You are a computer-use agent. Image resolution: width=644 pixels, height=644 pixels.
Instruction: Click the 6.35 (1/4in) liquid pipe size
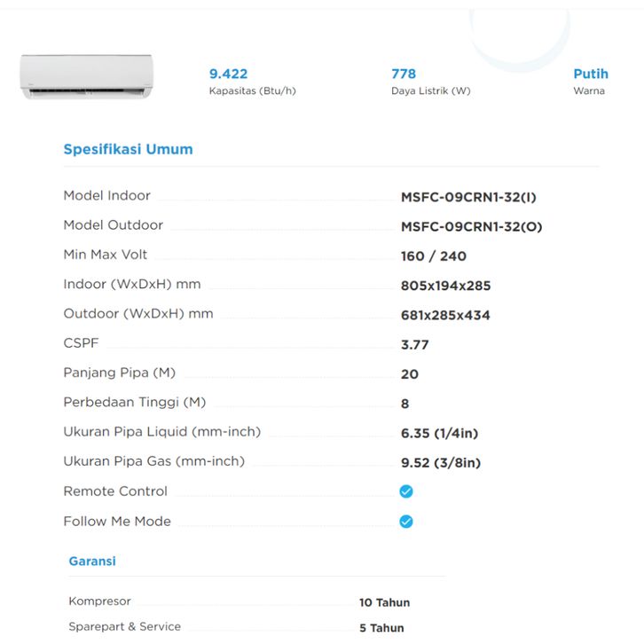tap(439, 433)
